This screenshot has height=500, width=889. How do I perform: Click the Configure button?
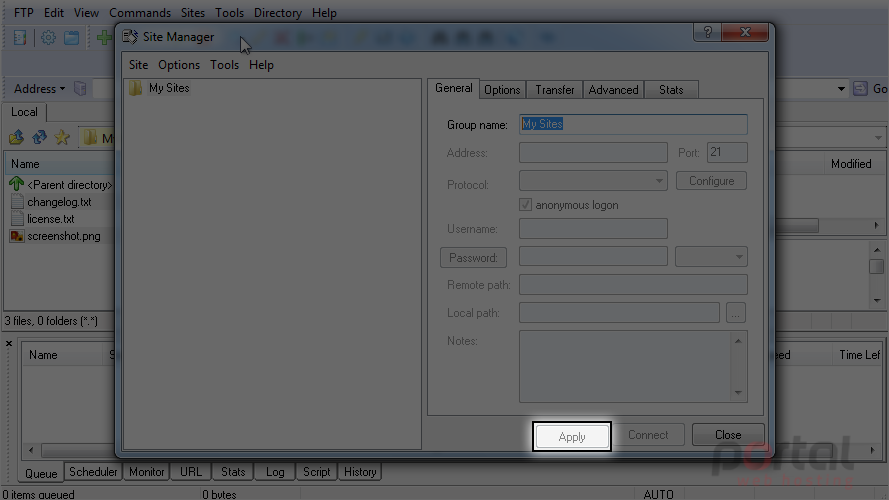(x=712, y=181)
